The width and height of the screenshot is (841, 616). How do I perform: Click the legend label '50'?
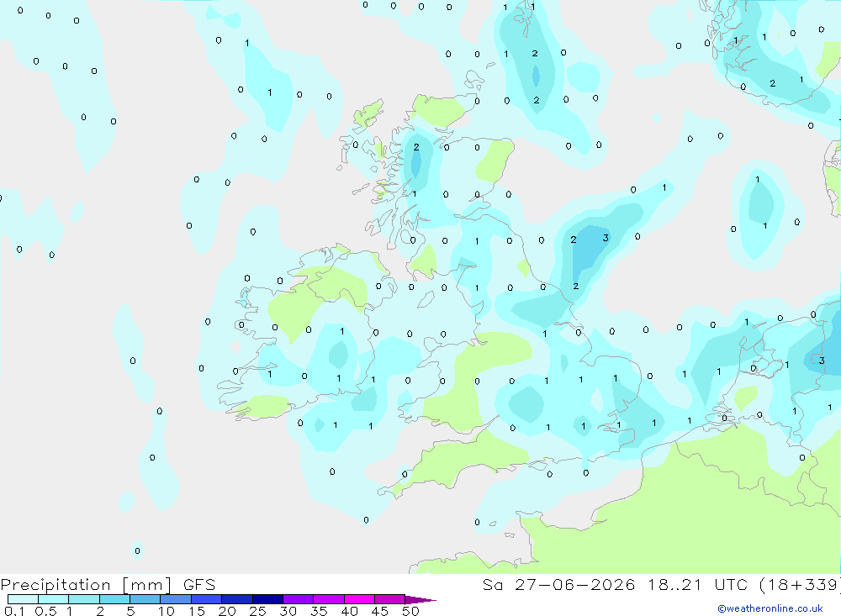pos(410,611)
